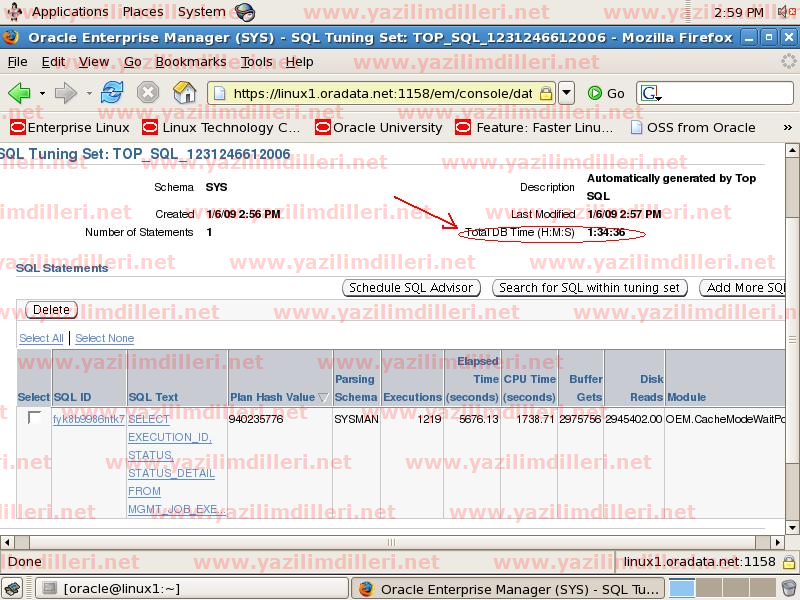The height and width of the screenshot is (600, 800).
Task: Click the Select All link
Action: (41, 338)
